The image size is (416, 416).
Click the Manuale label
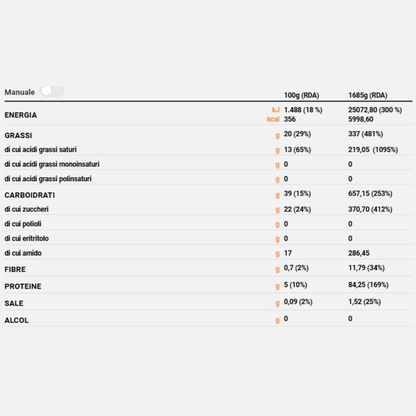(20, 92)
